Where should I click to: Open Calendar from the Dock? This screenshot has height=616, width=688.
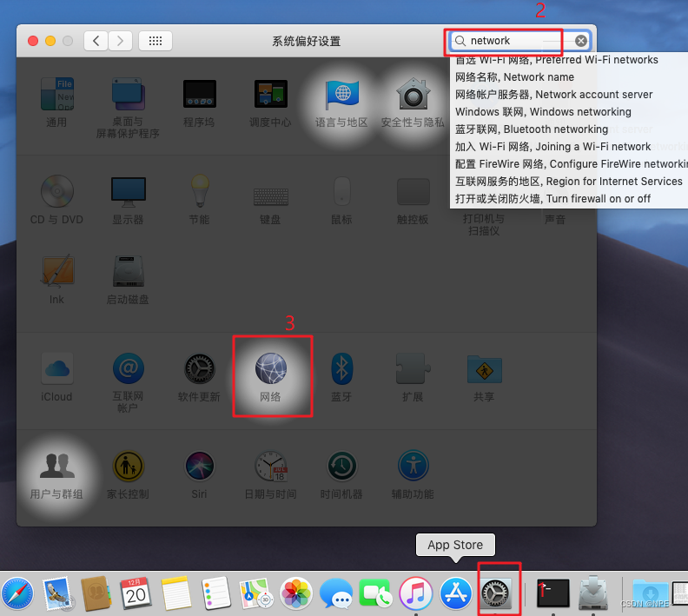point(136,593)
